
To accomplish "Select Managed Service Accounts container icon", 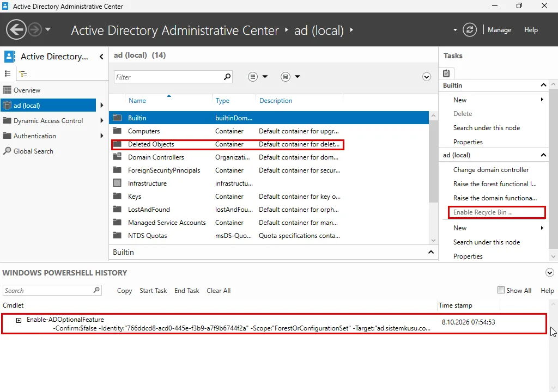I will [117, 222].
